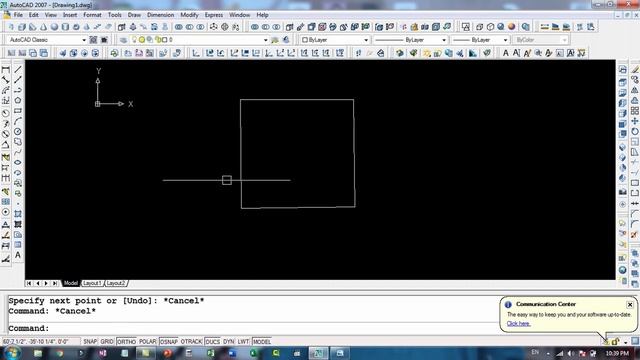Open the AutoCAD Classic workspace dropdown
640x360 pixels.
tap(84, 40)
